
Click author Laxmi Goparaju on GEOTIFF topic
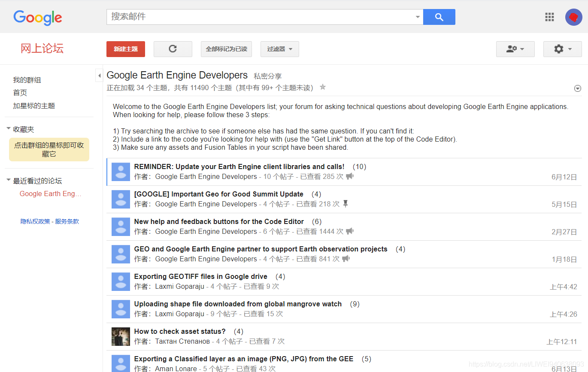[x=180, y=286]
